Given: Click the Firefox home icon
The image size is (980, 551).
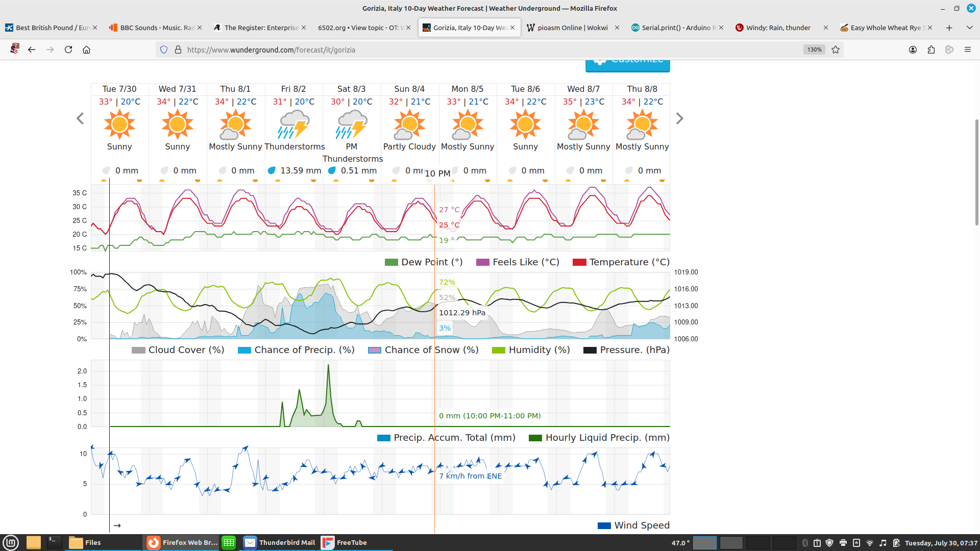Looking at the screenshot, I should tap(87, 49).
